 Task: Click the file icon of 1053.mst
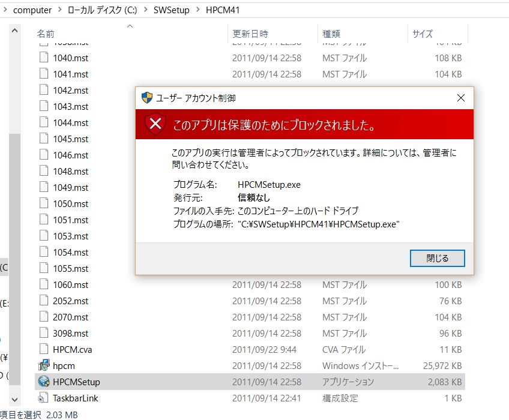(x=44, y=236)
